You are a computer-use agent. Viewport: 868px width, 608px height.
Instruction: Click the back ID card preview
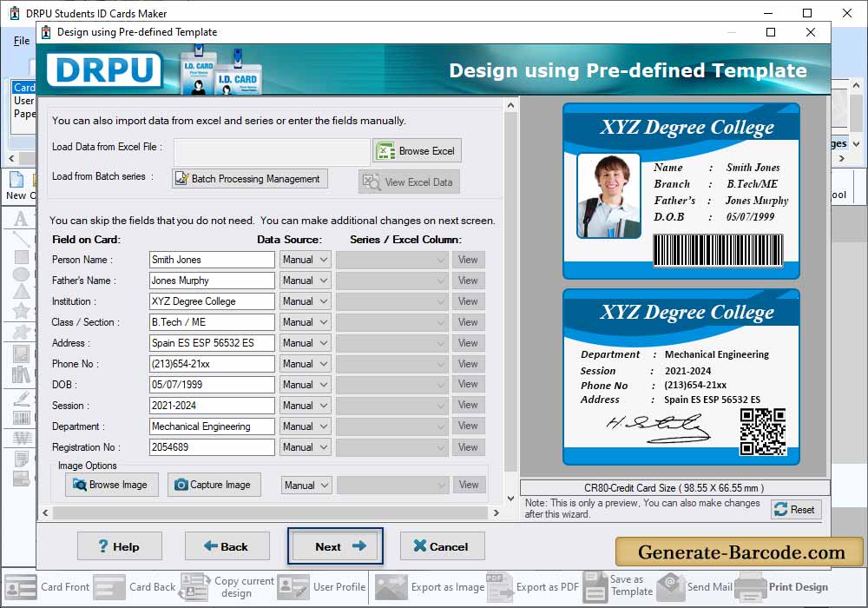[681, 377]
